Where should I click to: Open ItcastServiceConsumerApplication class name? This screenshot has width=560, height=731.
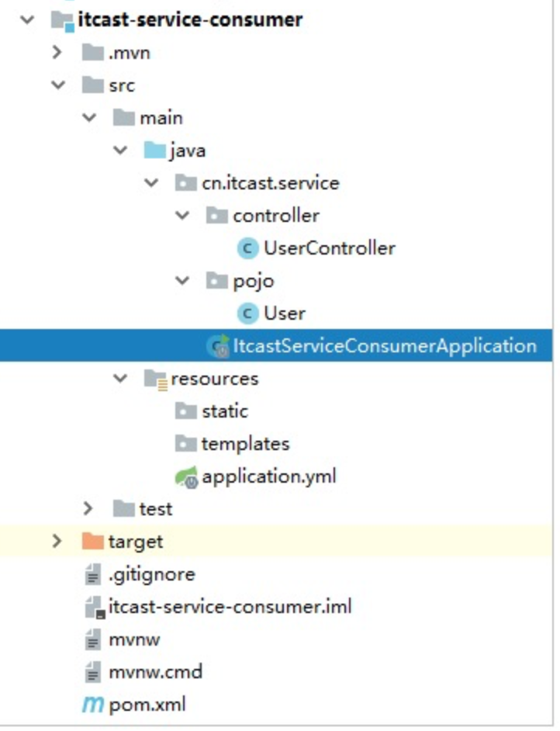click(x=385, y=346)
